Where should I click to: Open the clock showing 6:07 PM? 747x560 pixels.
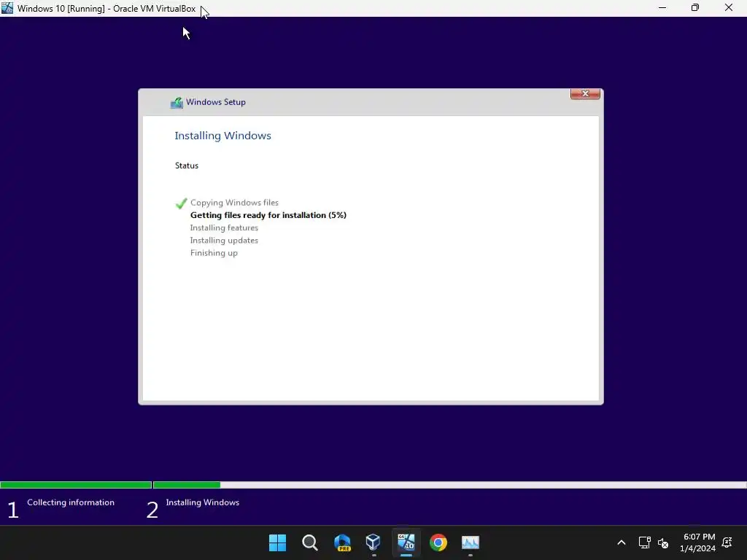click(698, 542)
